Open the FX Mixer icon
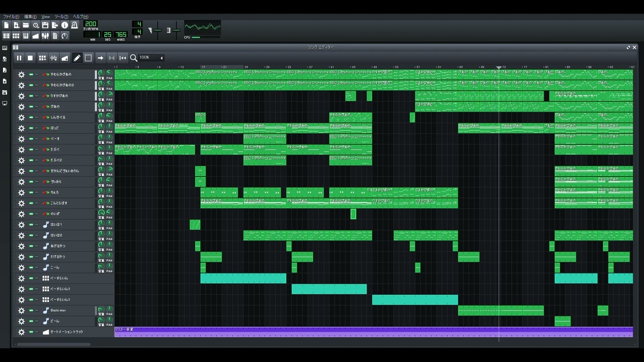The width and height of the screenshot is (644, 362). click(x=45, y=36)
